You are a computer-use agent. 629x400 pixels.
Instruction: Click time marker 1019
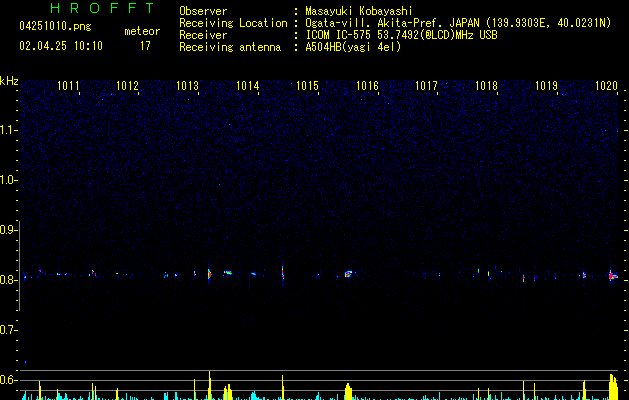pos(546,86)
